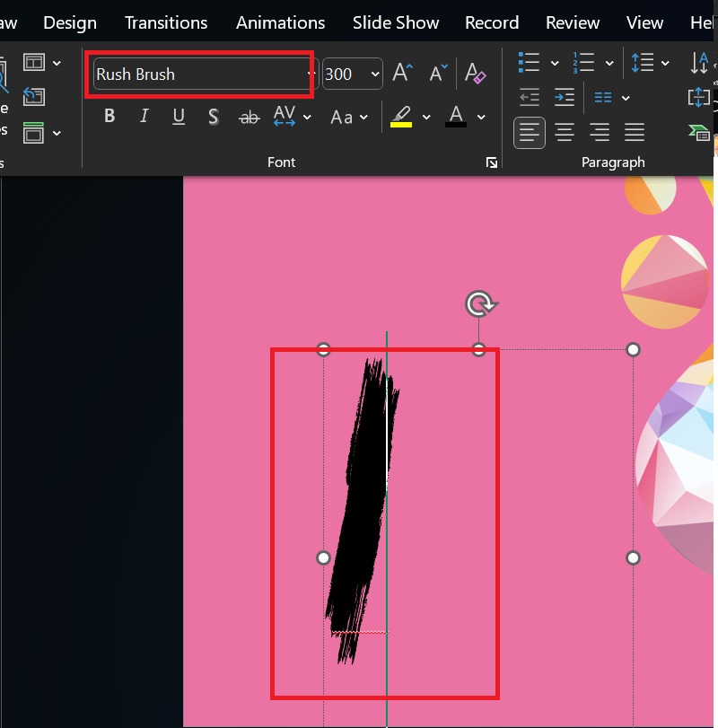
Task: Select Align Right paragraph option
Action: [x=600, y=133]
